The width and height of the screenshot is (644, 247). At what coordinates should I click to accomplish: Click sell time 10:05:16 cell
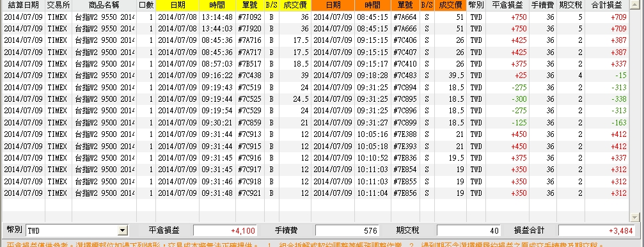372,134
